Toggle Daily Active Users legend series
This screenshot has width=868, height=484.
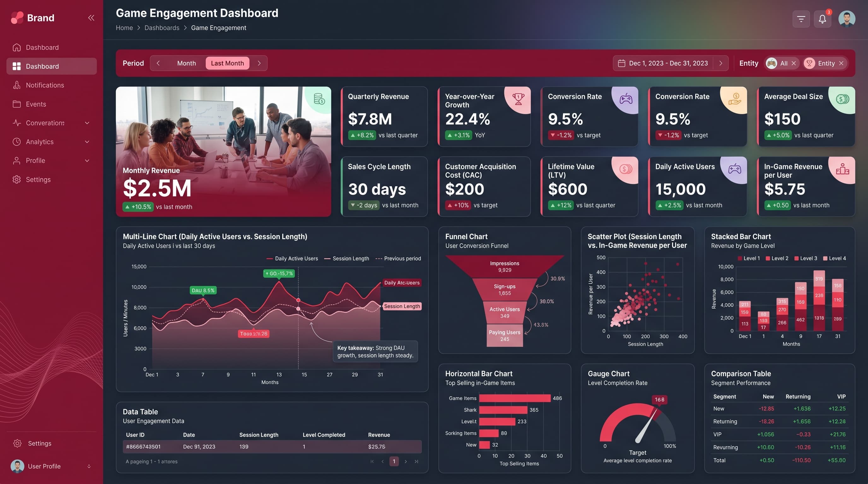292,258
